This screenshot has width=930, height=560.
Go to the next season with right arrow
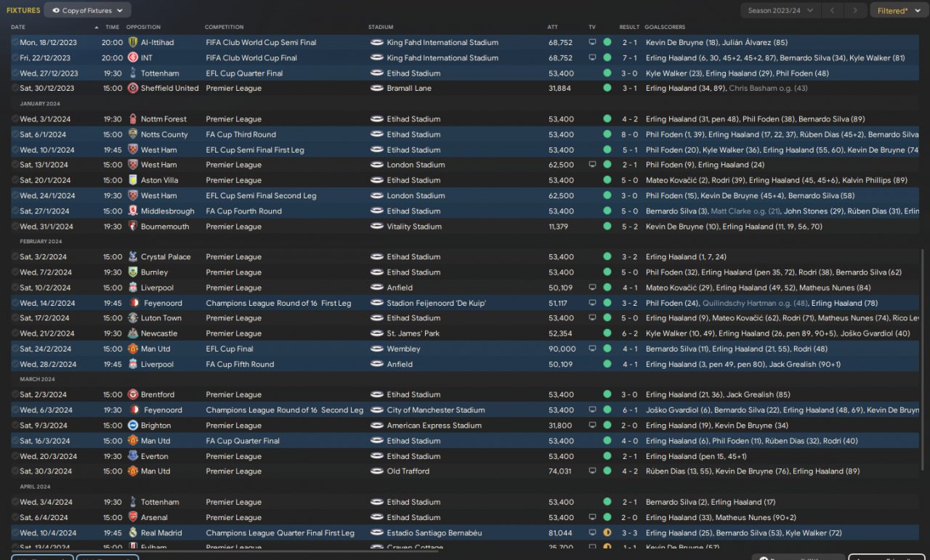coord(856,11)
